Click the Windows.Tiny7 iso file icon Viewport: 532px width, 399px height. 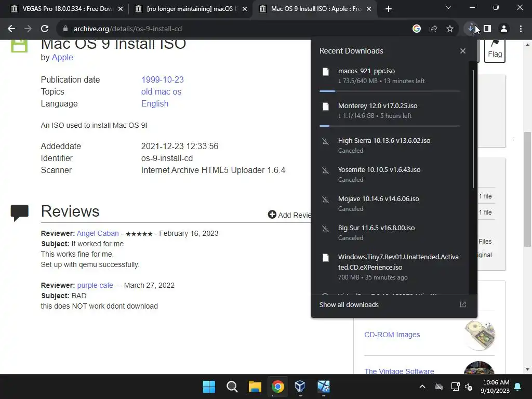tap(326, 258)
